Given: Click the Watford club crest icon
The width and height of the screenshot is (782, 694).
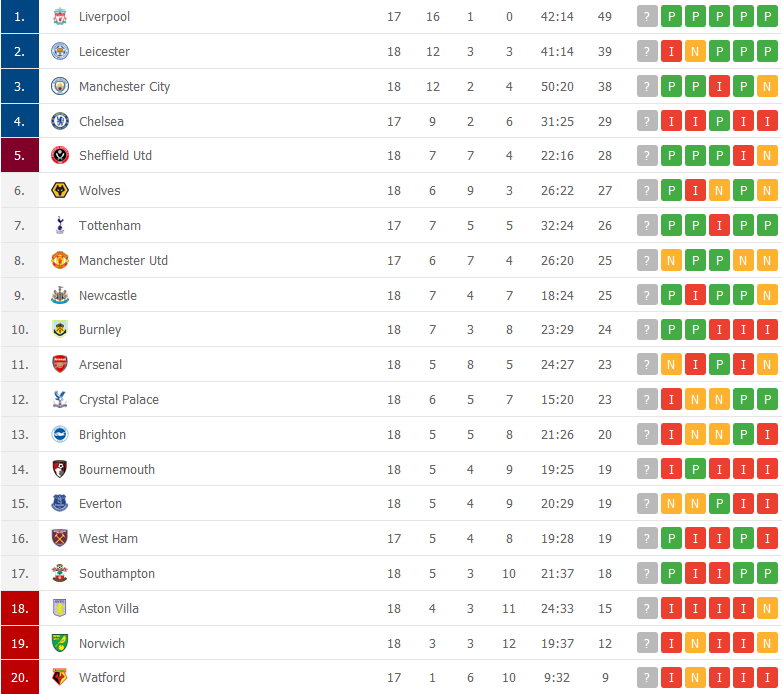Looking at the screenshot, I should [x=60, y=678].
